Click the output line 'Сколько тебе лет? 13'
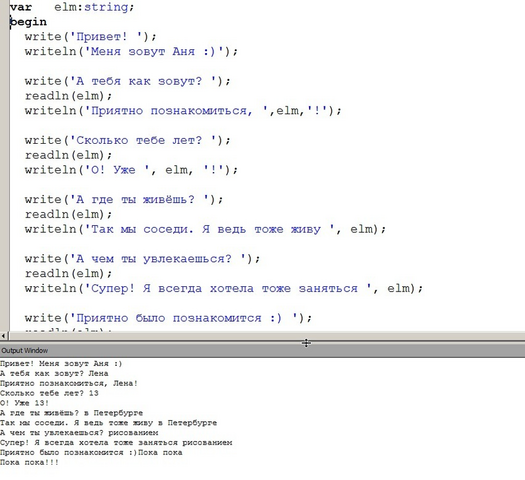Viewport: 525px width, 480px height. [49, 393]
